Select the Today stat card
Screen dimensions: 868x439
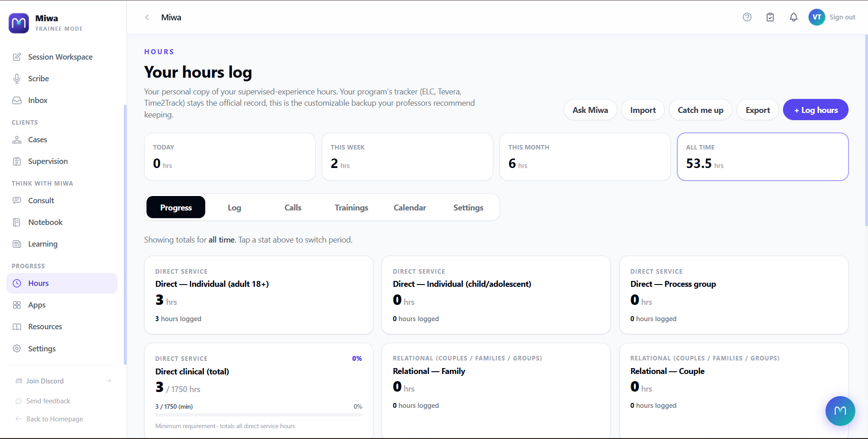point(230,157)
